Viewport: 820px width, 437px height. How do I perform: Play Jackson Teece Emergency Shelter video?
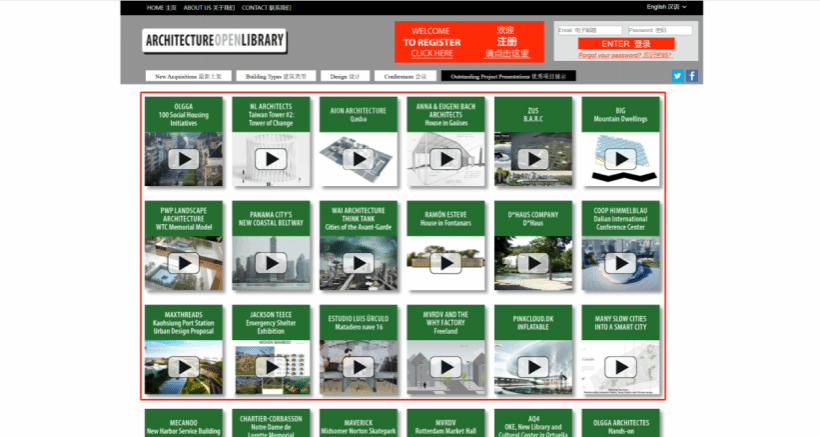tap(270, 366)
